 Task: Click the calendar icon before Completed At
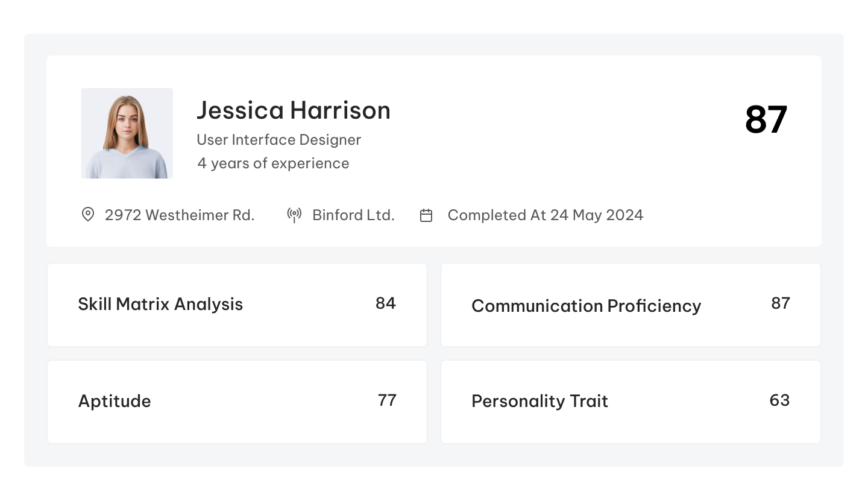point(426,215)
